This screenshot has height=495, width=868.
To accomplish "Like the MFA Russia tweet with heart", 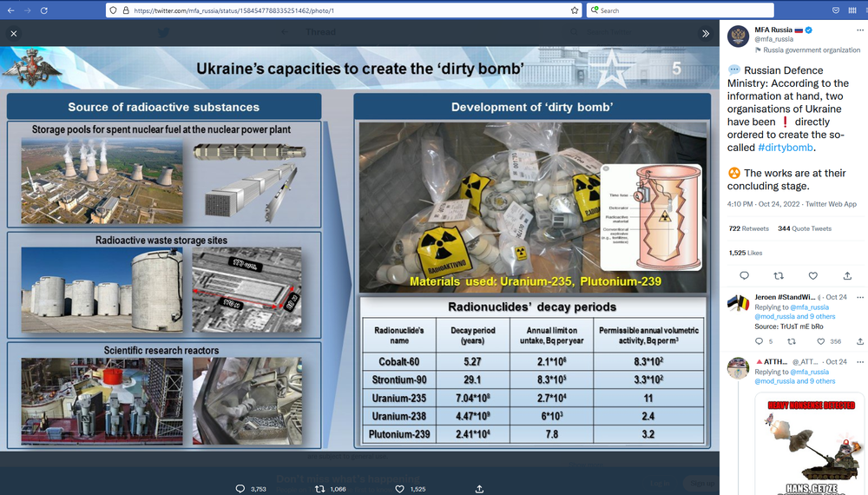I will click(x=812, y=276).
